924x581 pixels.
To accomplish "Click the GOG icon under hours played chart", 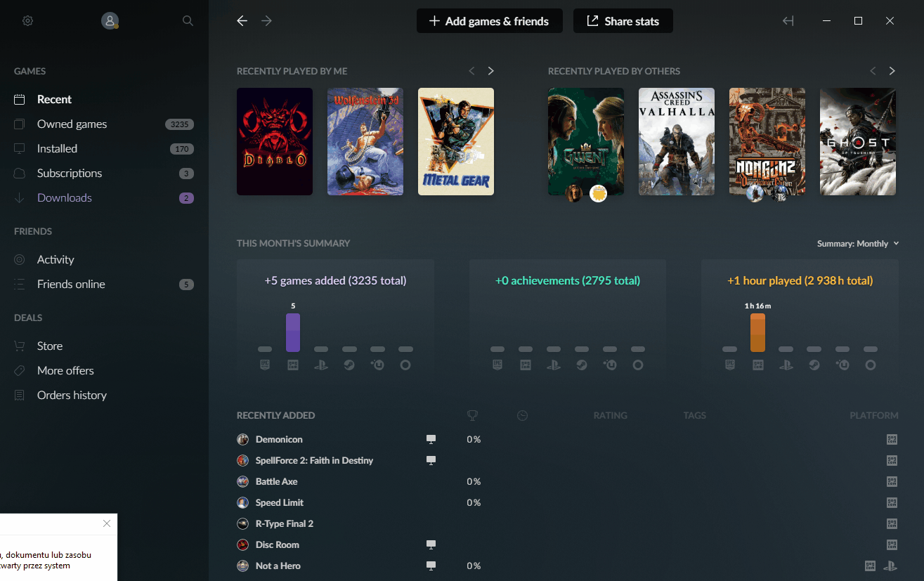I will coord(757,365).
